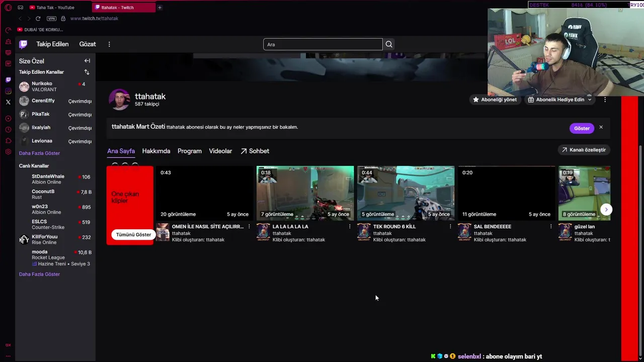This screenshot has width=644, height=362.
Task: Open the Abonelik Hediye Edin dropdown
Action: tap(559, 100)
